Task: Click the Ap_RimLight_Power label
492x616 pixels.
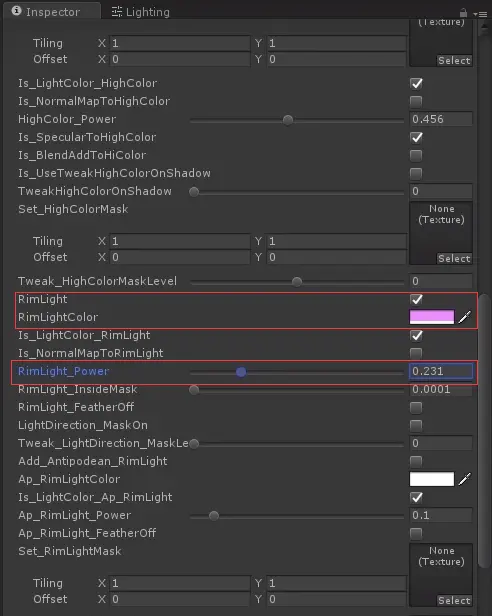Action: tap(74, 515)
